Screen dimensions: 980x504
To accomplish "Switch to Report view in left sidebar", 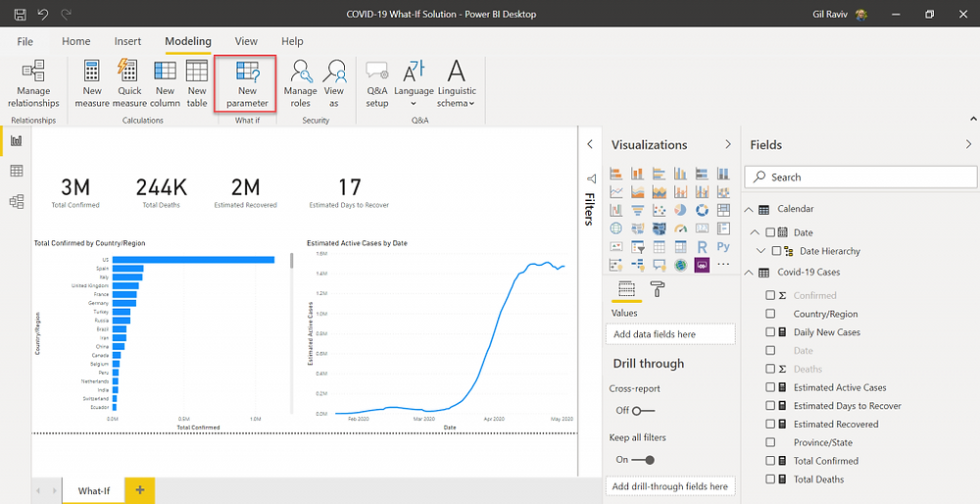I will [17, 140].
